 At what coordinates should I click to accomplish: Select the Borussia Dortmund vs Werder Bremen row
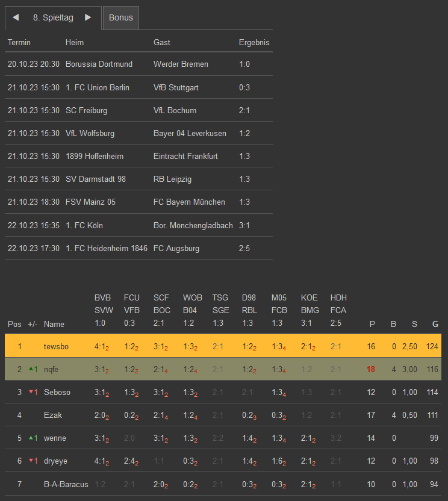(x=138, y=64)
